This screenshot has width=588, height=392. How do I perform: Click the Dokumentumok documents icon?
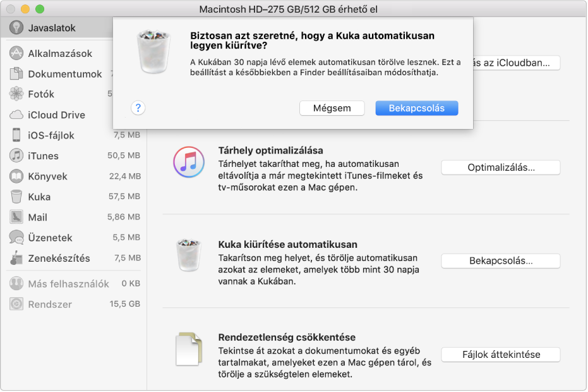click(16, 73)
